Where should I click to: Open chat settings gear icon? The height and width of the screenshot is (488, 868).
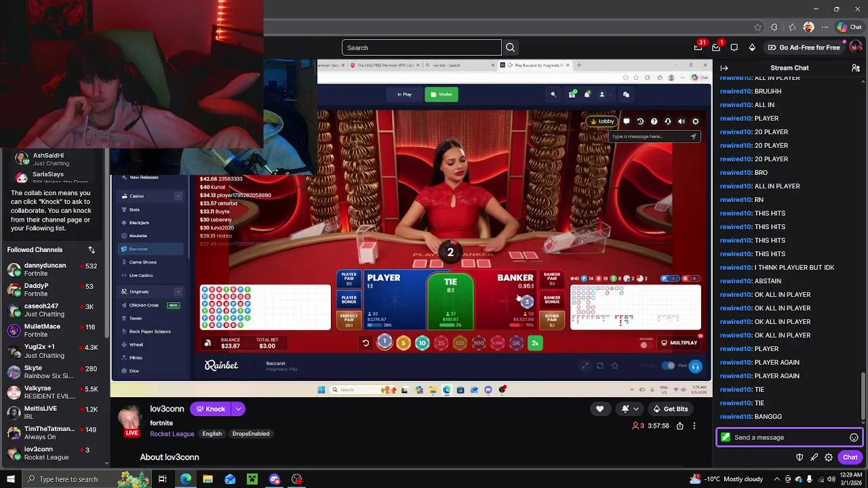829,457
